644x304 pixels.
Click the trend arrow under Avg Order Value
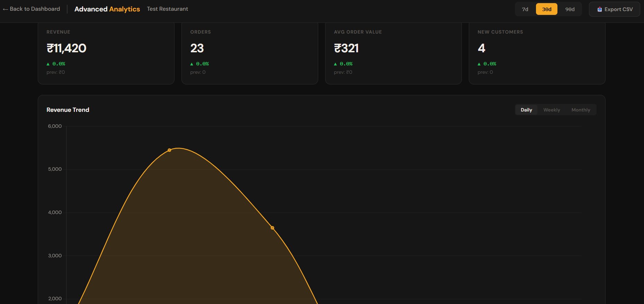pos(335,64)
